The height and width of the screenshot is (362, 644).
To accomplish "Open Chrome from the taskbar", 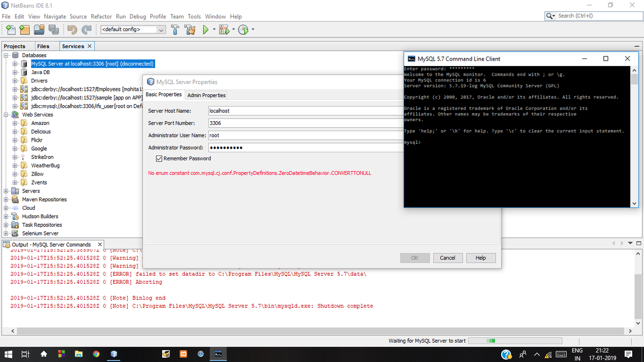I will coord(96,354).
